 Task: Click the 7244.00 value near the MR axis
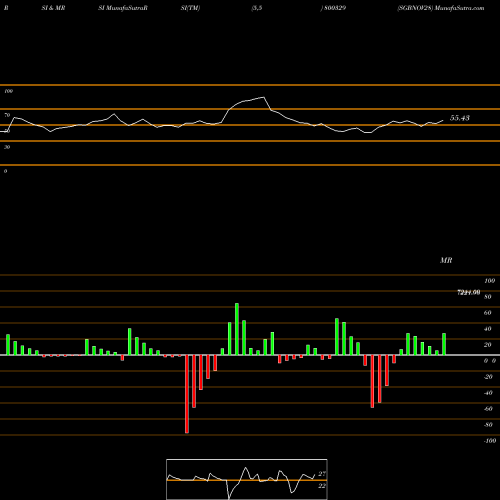(468, 292)
